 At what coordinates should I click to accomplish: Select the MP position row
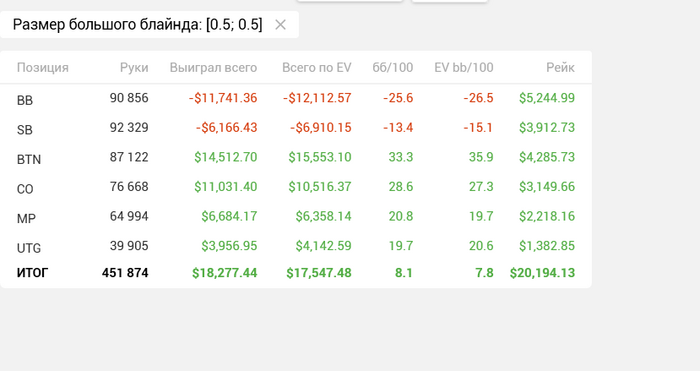point(296,217)
